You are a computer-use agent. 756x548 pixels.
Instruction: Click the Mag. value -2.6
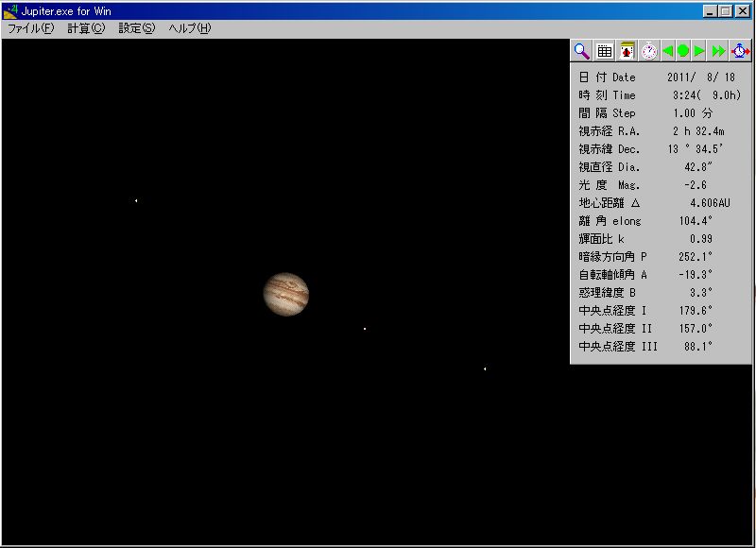pos(696,185)
